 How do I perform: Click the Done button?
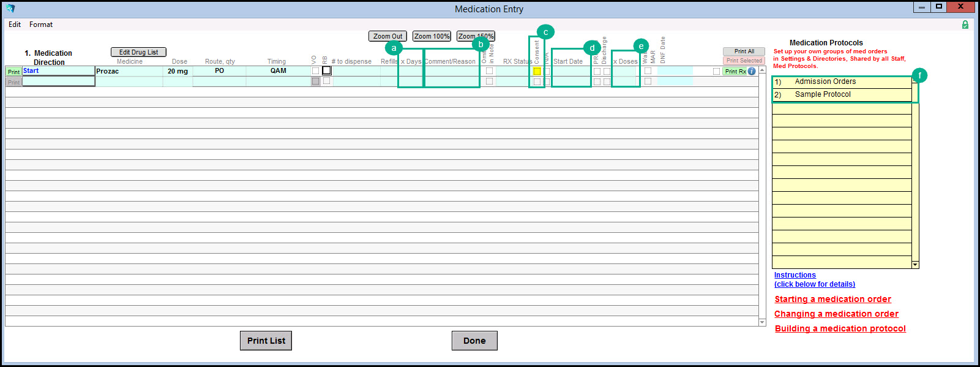[x=474, y=341]
